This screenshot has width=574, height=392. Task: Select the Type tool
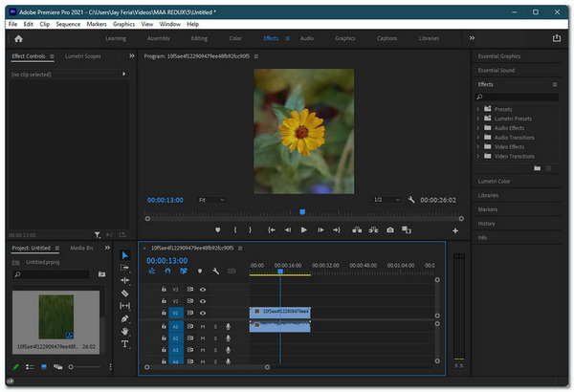[124, 344]
